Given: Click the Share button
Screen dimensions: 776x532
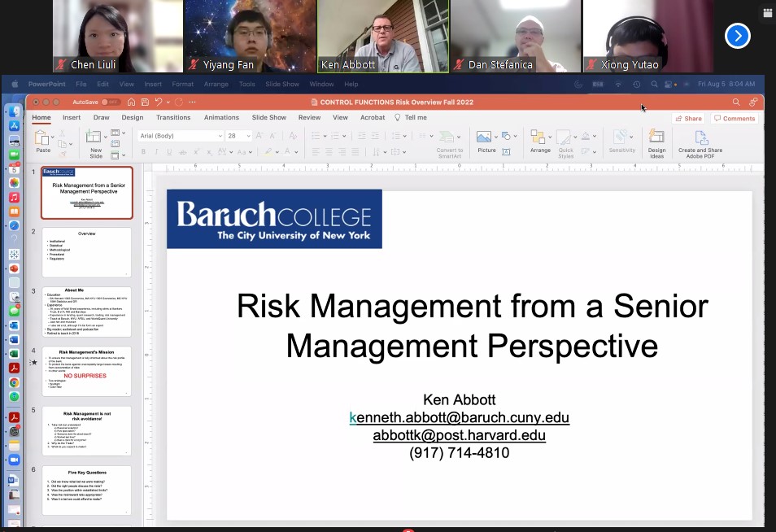Looking at the screenshot, I should pos(688,118).
